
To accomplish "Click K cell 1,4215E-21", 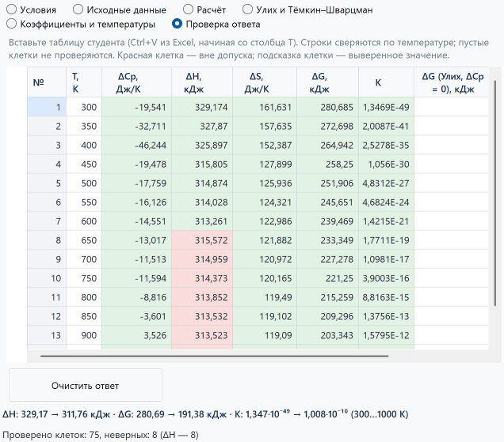I will pyautogui.click(x=386, y=221).
